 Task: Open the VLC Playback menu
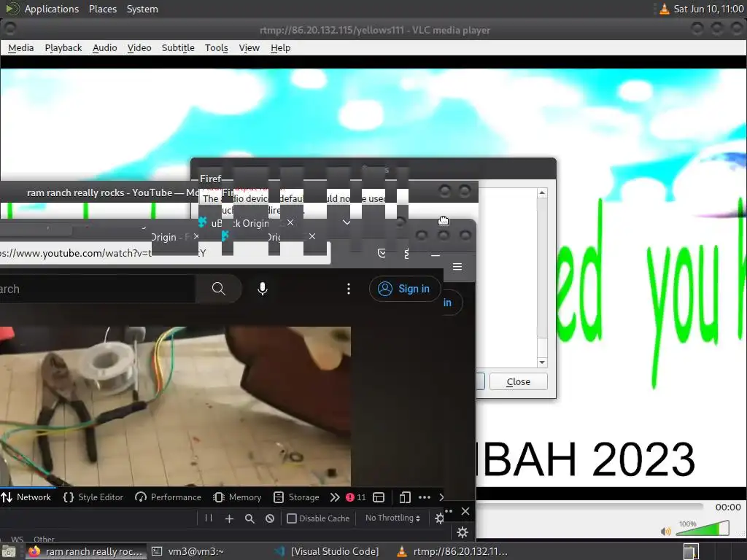pyautogui.click(x=63, y=47)
